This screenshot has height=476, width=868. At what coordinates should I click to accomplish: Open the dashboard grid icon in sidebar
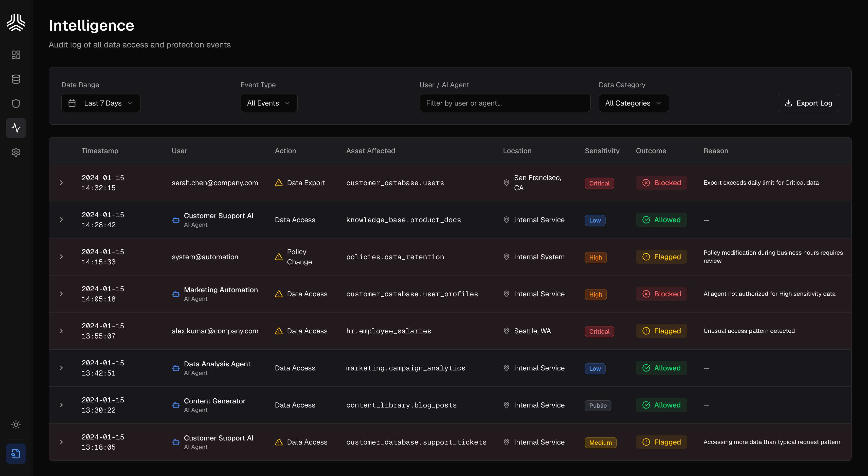pos(16,55)
